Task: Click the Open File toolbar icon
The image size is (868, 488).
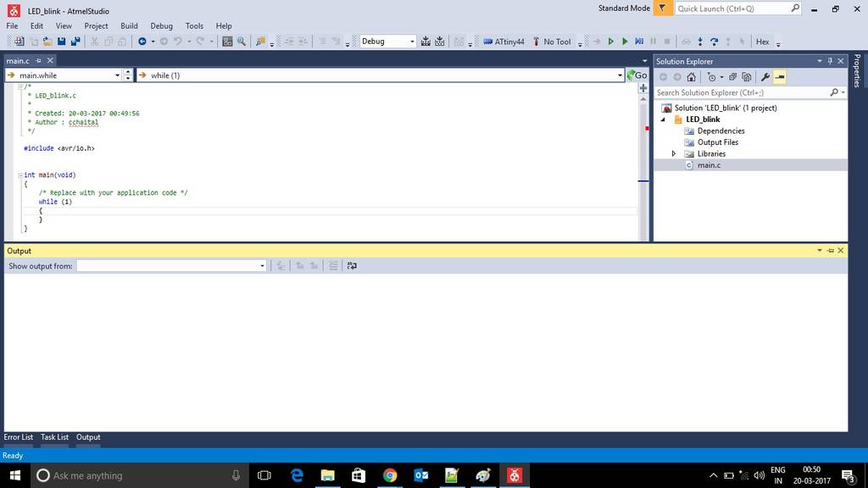Action: point(47,42)
